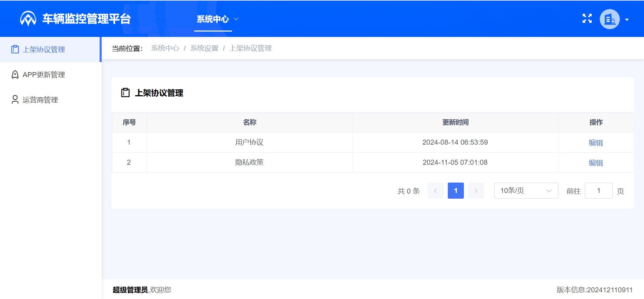
Task: Toggle fullscreen mode icon
Action: (587, 18)
